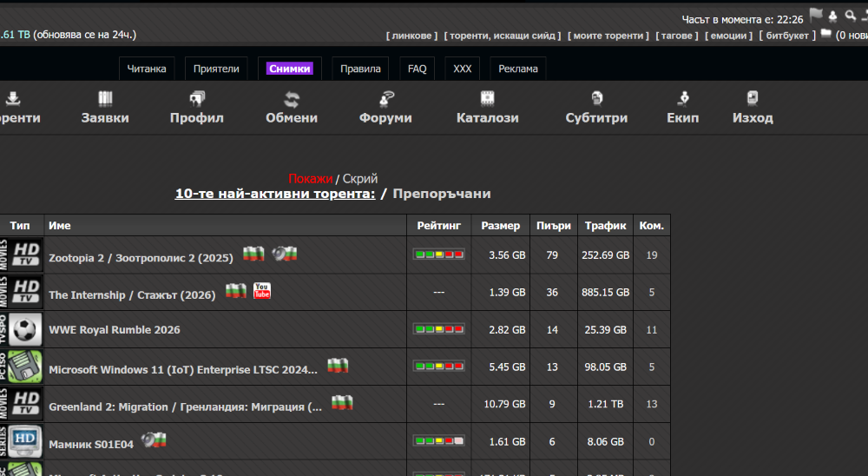Viewport: 868px width, 476px height.
Task: Open the [линкове] link
Action: pos(411,36)
